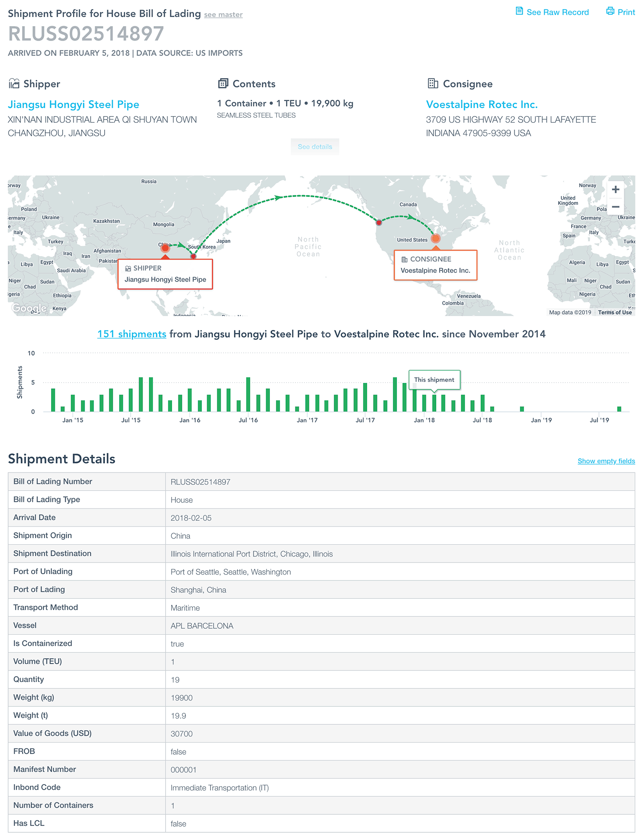Click the red port marker near South Korea
The width and height of the screenshot is (642, 840).
(x=193, y=256)
